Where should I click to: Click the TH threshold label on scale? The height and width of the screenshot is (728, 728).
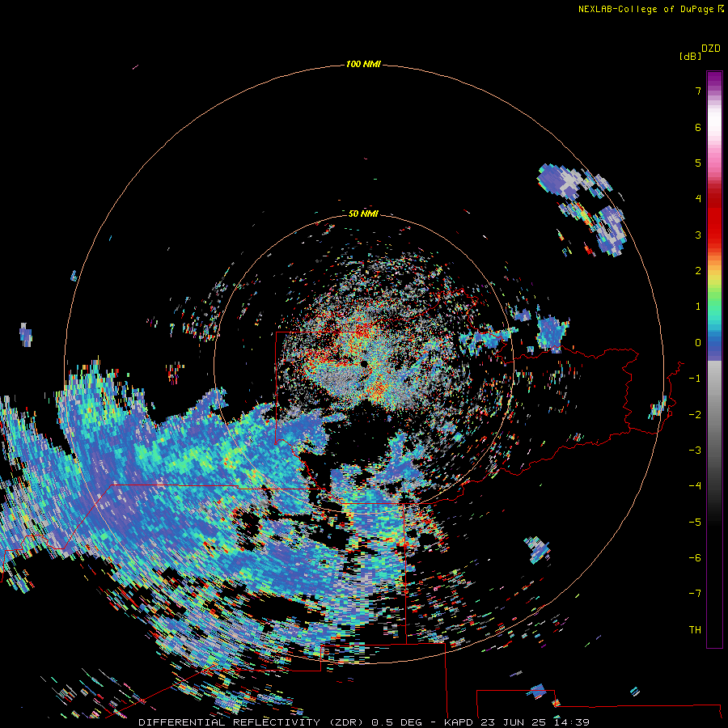click(695, 630)
